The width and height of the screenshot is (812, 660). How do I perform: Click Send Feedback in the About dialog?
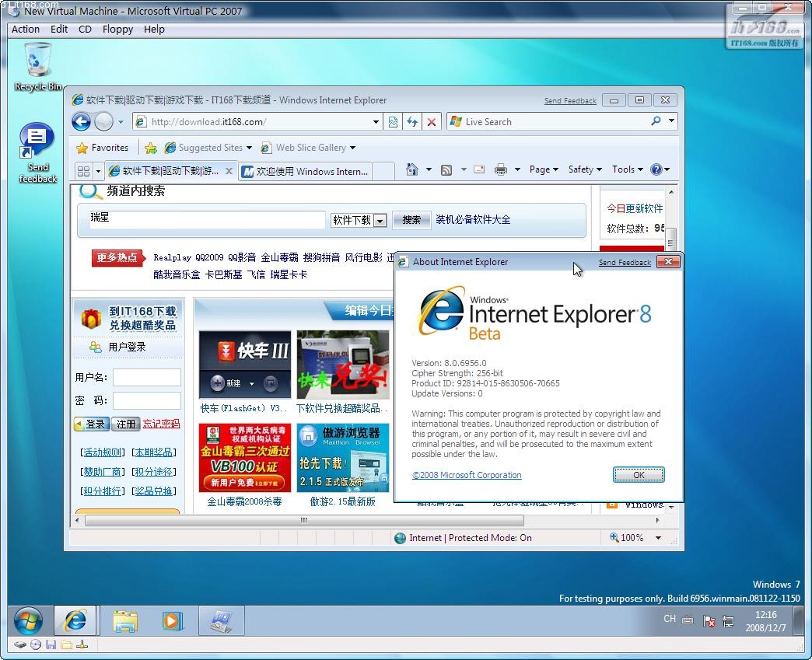point(625,263)
